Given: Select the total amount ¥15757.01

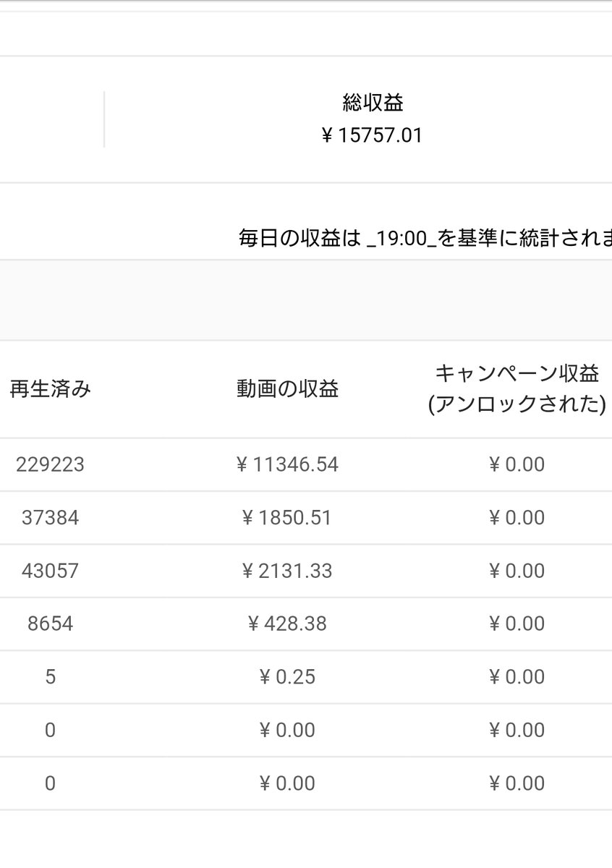Looking at the screenshot, I should (x=372, y=135).
